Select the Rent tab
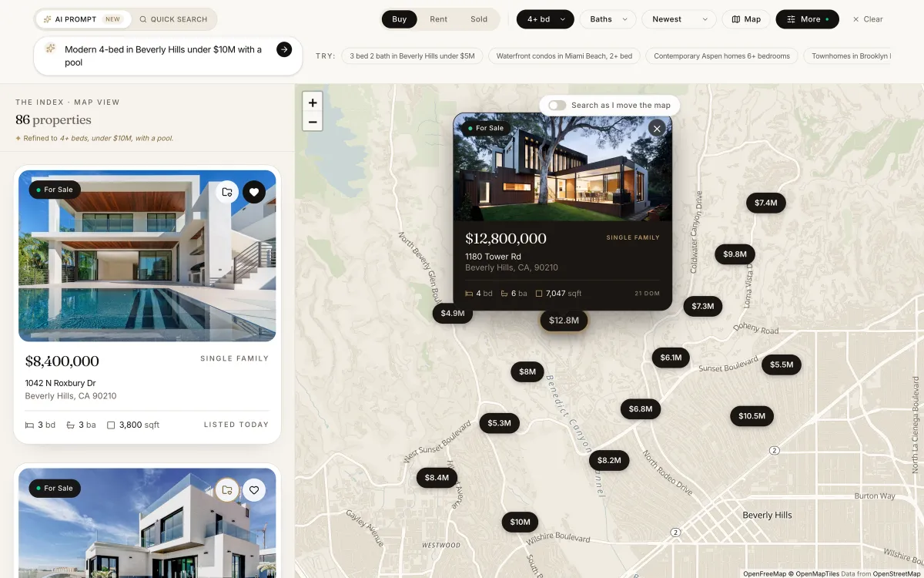This screenshot has height=578, width=924. click(x=439, y=19)
